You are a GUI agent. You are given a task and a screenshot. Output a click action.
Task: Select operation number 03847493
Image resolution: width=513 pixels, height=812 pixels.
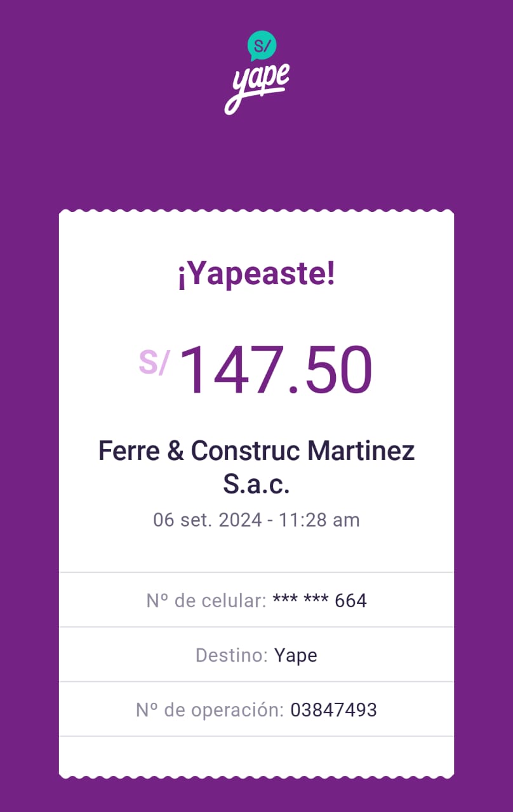click(x=333, y=710)
